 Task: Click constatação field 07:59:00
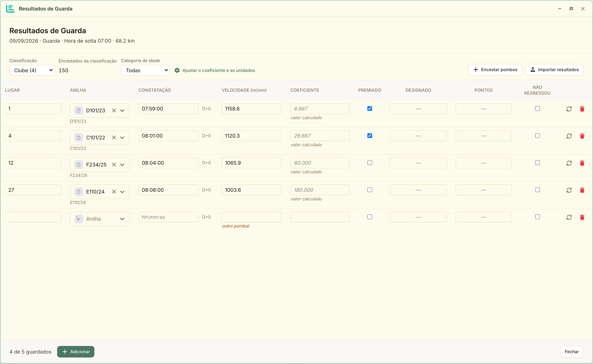(x=168, y=109)
